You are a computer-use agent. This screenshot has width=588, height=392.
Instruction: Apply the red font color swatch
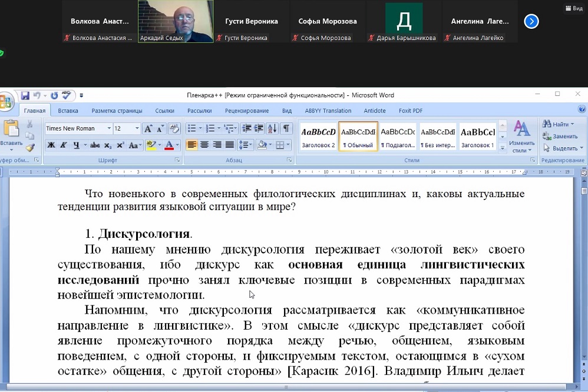pos(169,145)
